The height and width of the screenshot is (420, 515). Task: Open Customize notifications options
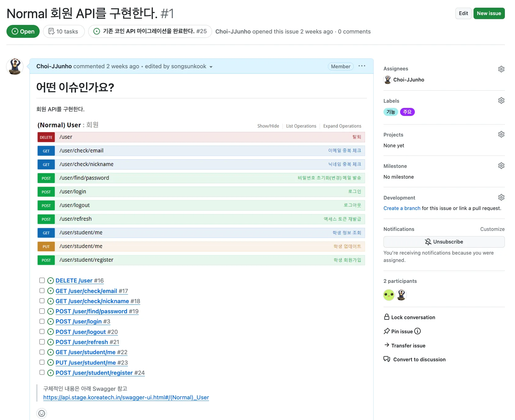pos(492,229)
